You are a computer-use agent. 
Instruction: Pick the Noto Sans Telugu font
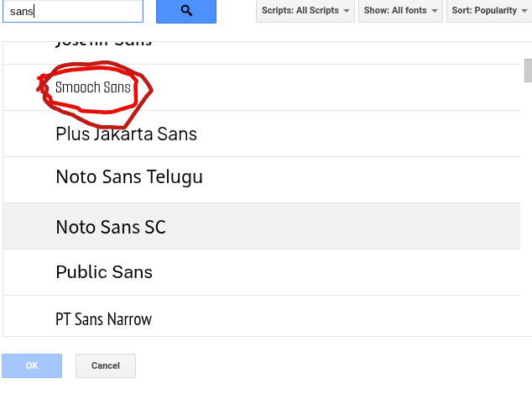129,177
